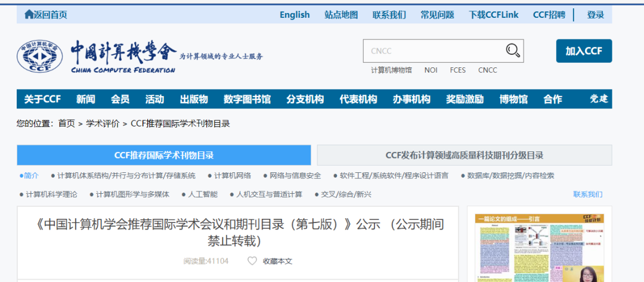644x282 pixels.
Task: Select 计算机体系结构/并行与分布计算/存储系统 category
Action: (x=123, y=176)
